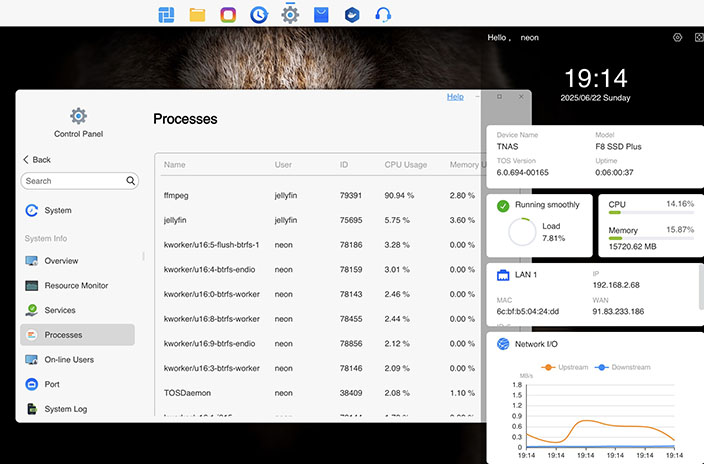Image resolution: width=704 pixels, height=464 pixels.
Task: Select Processes in the sidebar
Action: [x=77, y=335]
